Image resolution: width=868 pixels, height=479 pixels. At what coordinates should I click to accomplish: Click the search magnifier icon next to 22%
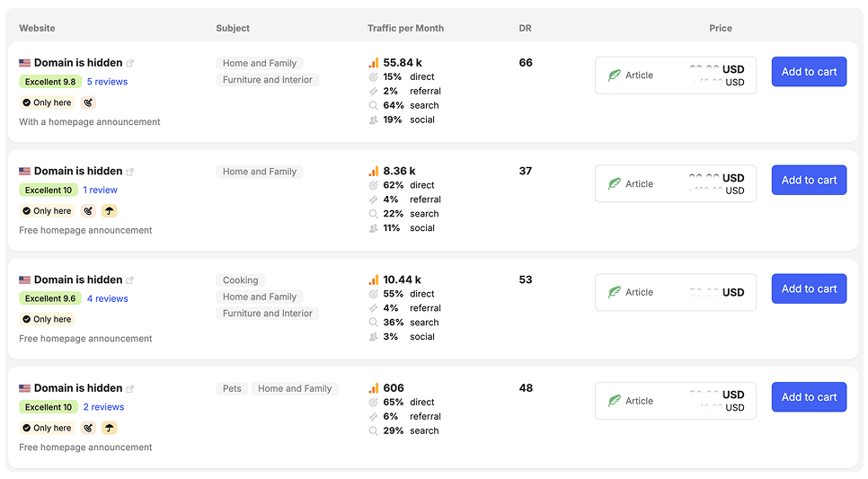(374, 214)
